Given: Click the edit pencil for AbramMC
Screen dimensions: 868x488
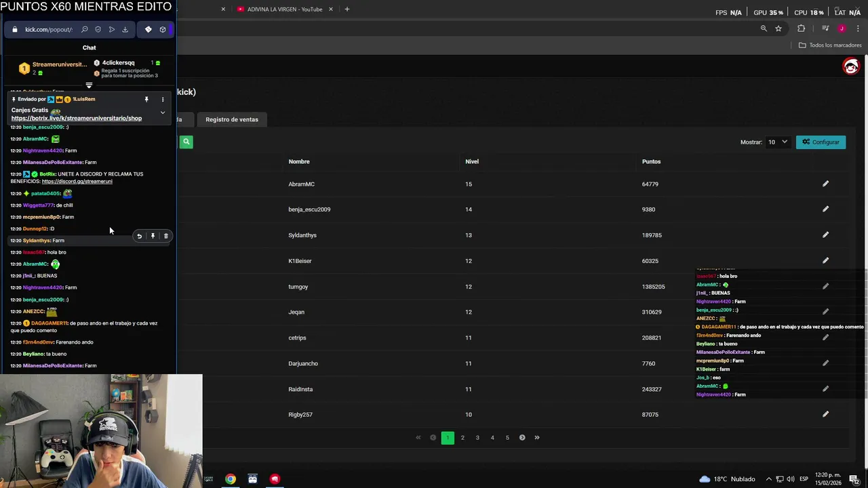Looking at the screenshot, I should click(825, 184).
